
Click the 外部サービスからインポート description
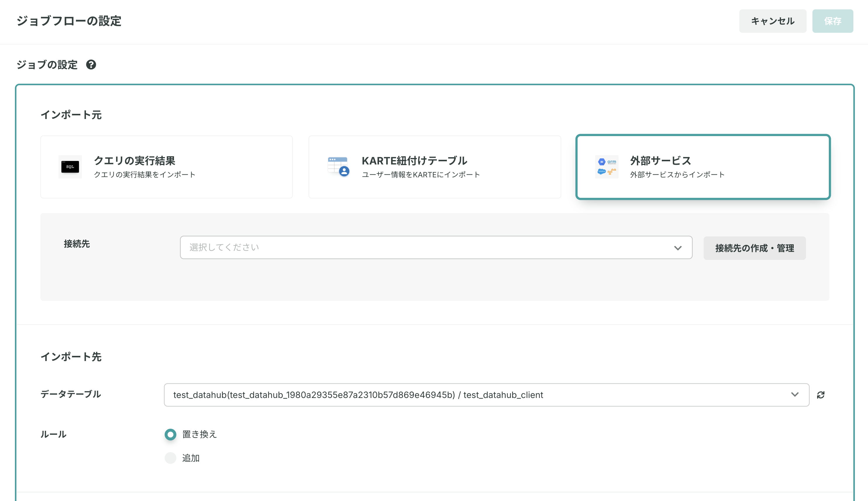(x=678, y=175)
